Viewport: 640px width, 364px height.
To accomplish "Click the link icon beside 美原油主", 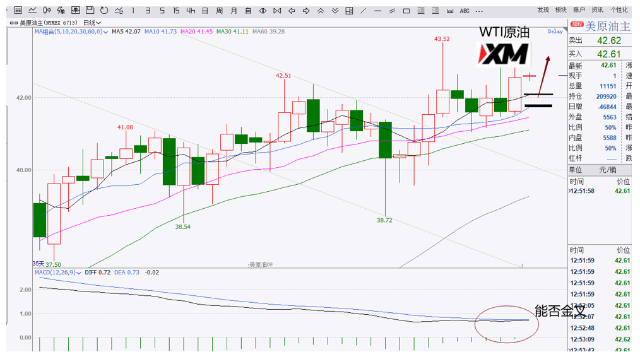I will (14, 23).
